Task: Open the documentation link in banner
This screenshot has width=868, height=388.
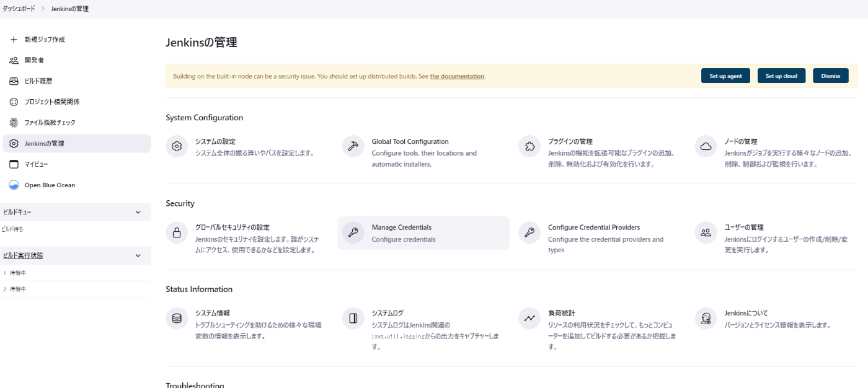Action: 457,76
